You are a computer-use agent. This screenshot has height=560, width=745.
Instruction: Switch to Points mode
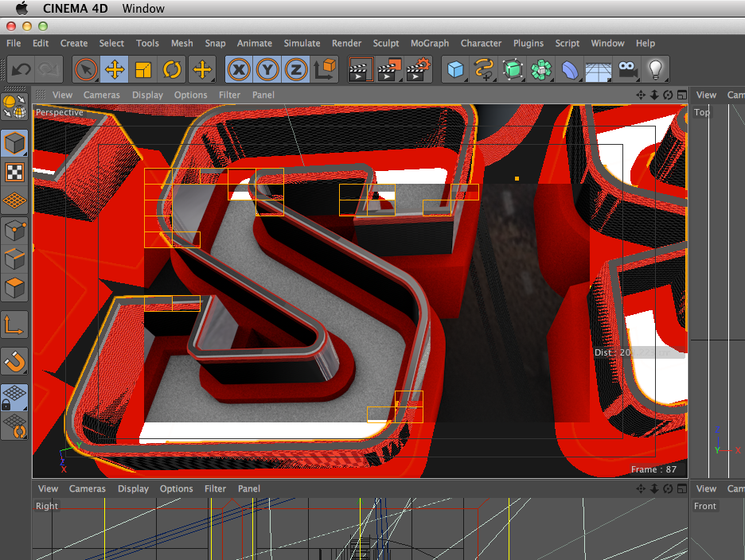(14, 231)
